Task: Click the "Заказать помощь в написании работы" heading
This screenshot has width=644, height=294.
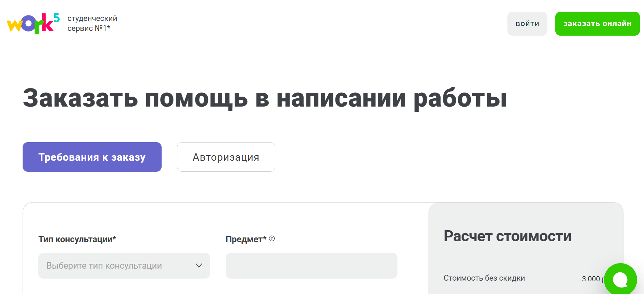Action: [x=264, y=98]
